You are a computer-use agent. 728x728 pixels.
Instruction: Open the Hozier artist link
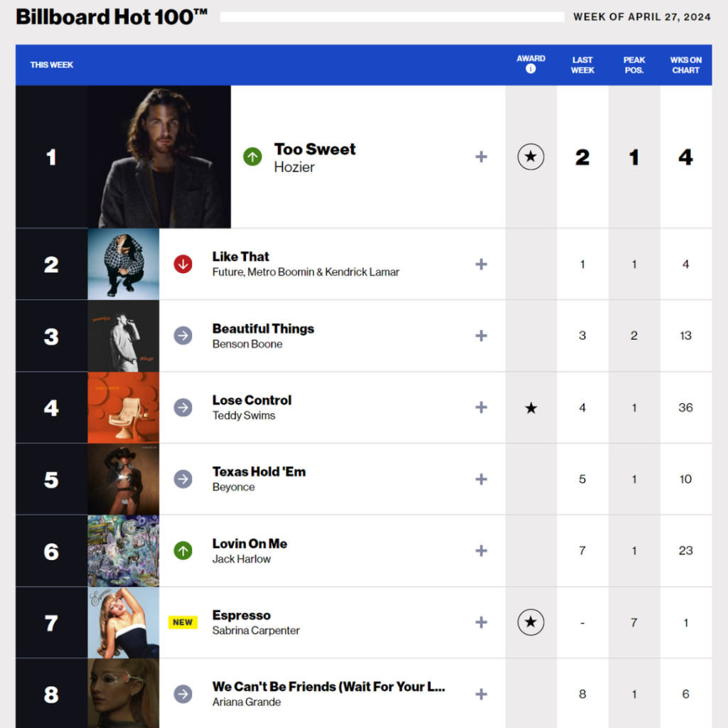294,167
